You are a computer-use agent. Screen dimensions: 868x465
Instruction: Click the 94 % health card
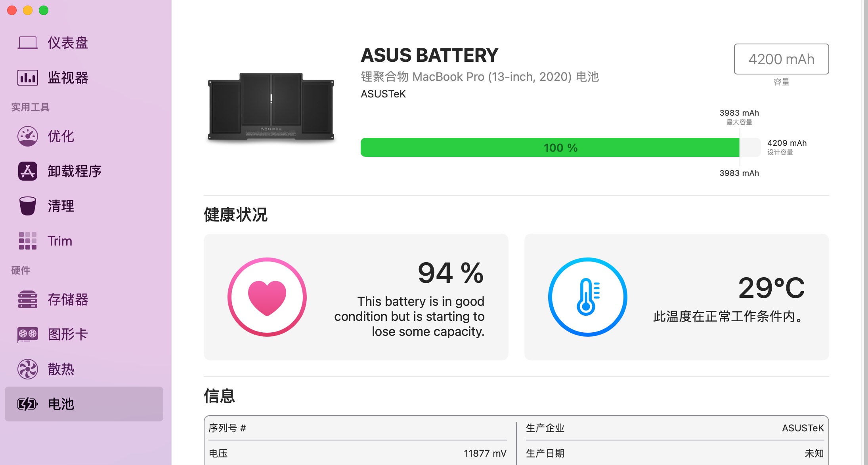[x=356, y=297]
